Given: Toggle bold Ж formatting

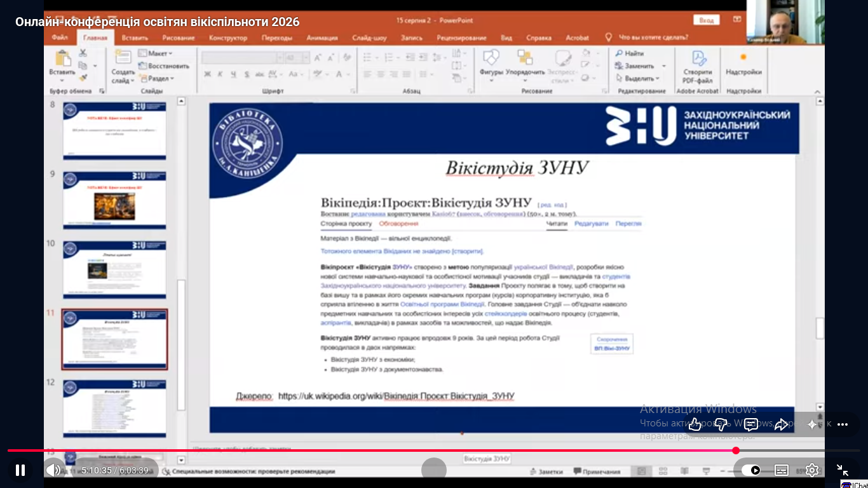Looking at the screenshot, I should (207, 74).
